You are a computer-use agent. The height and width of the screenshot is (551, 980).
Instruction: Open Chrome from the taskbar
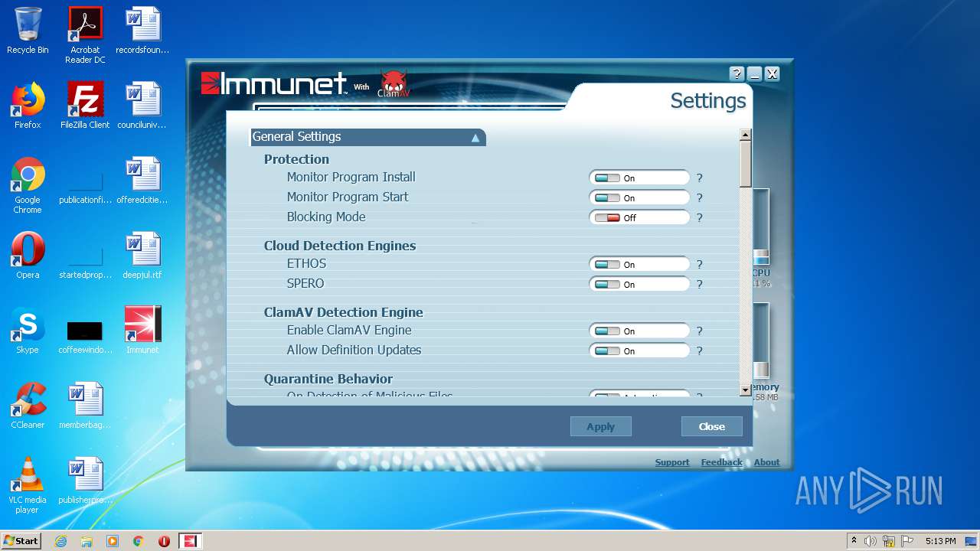139,541
